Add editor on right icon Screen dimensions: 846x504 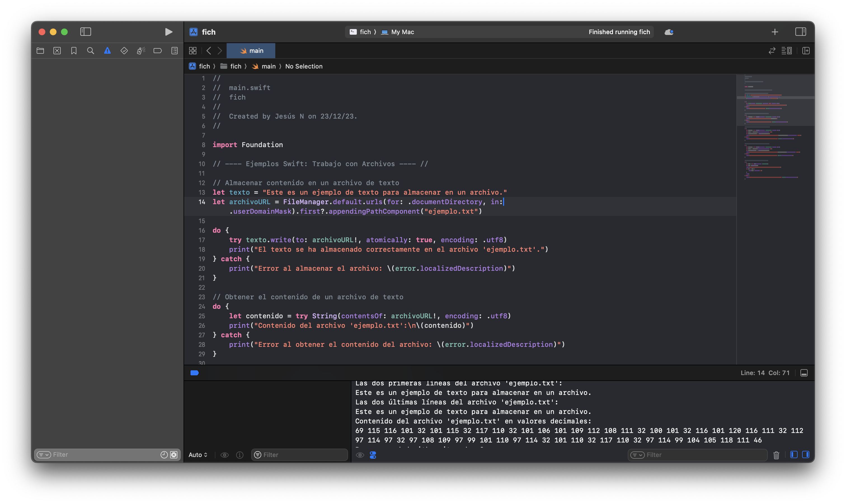pyautogui.click(x=806, y=51)
